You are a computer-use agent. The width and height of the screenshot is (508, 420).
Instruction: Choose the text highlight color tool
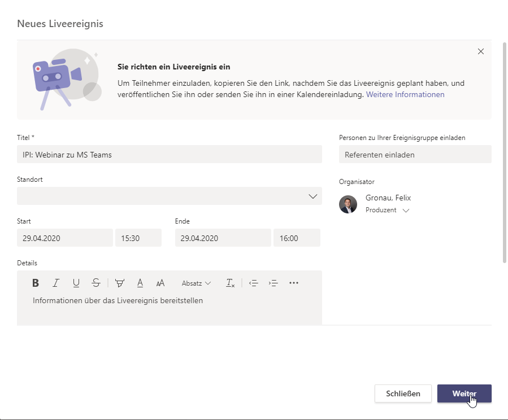(x=120, y=283)
